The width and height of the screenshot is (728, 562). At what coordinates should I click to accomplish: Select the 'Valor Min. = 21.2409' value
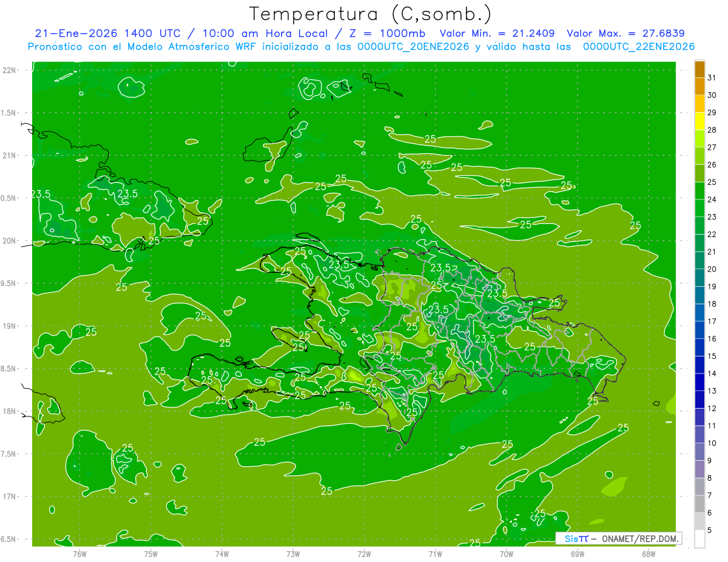click(x=497, y=33)
